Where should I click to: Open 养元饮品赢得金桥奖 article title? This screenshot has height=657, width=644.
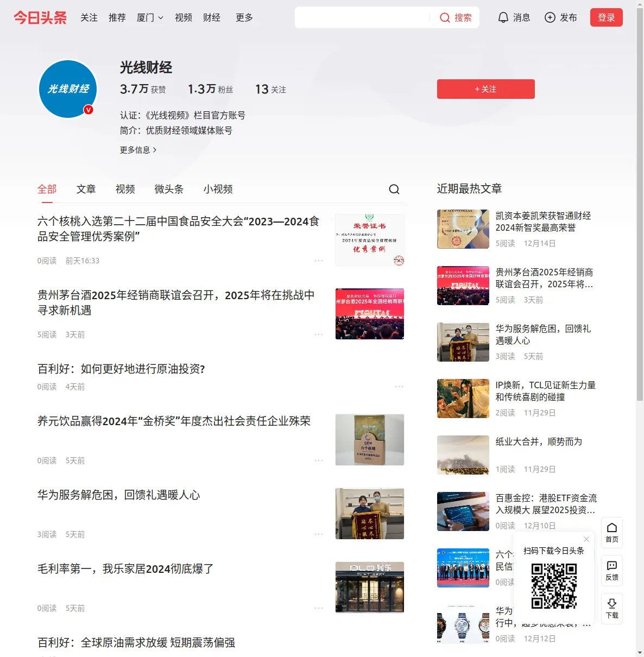pyautogui.click(x=174, y=421)
